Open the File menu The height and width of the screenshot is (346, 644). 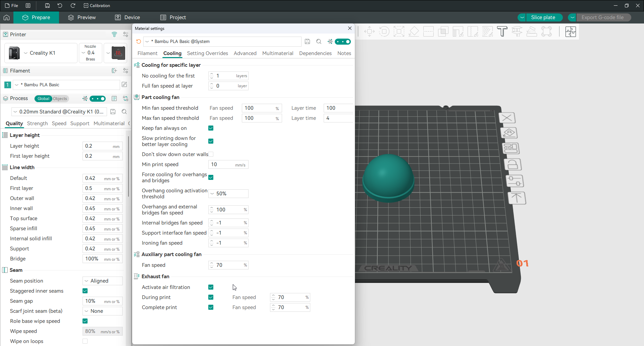[x=11, y=6]
